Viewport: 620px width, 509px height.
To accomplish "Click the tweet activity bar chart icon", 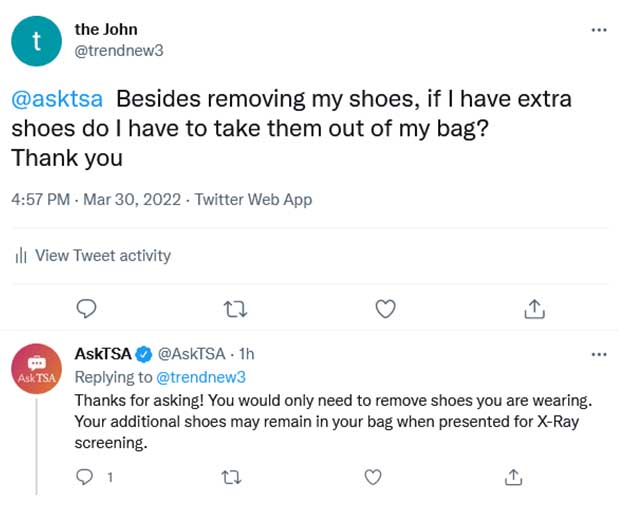I will (x=21, y=255).
